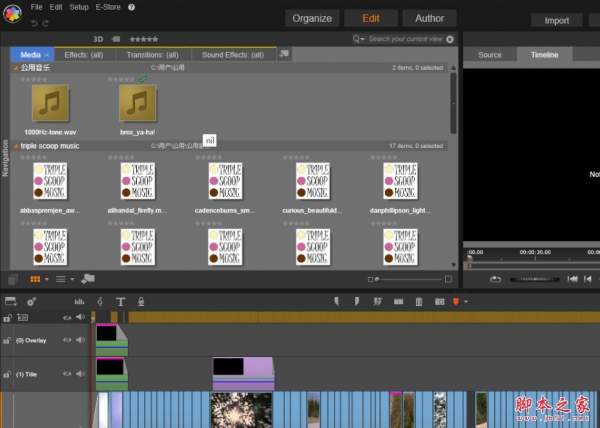
Task: Click the loop playback icon in player
Action: point(495,279)
